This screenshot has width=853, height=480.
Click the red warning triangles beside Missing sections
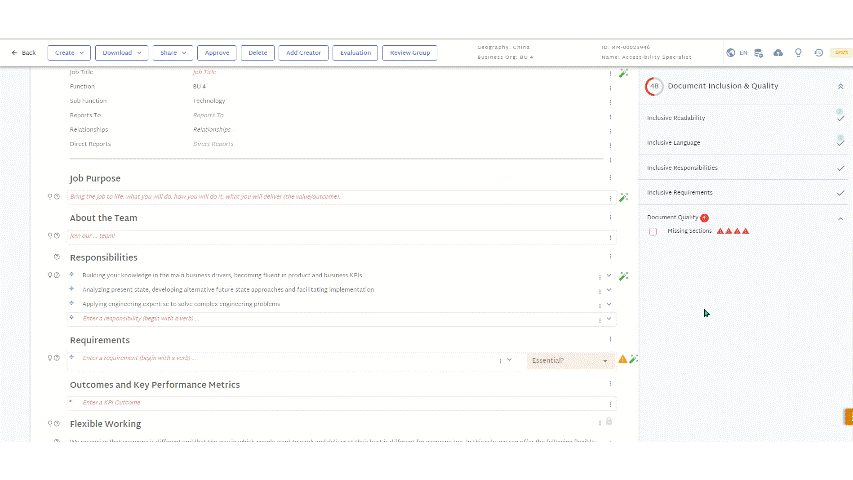(x=733, y=231)
